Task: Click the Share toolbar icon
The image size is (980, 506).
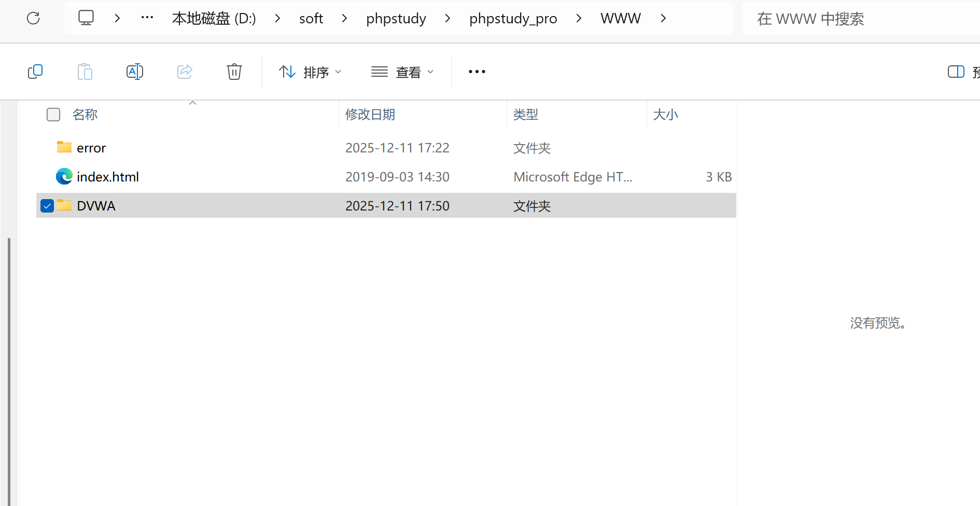Action: [x=185, y=72]
